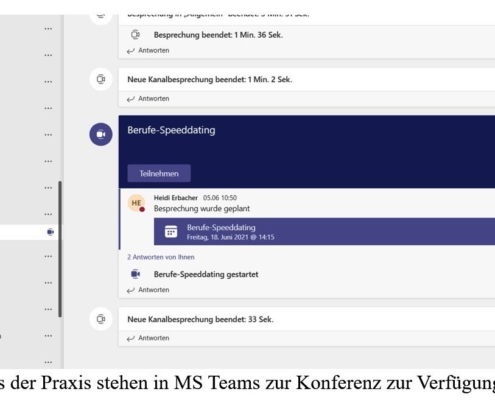This screenshot has width=495, height=400.
Task: Expand '2 Antworten von Ihnen' replies
Action: point(161,257)
